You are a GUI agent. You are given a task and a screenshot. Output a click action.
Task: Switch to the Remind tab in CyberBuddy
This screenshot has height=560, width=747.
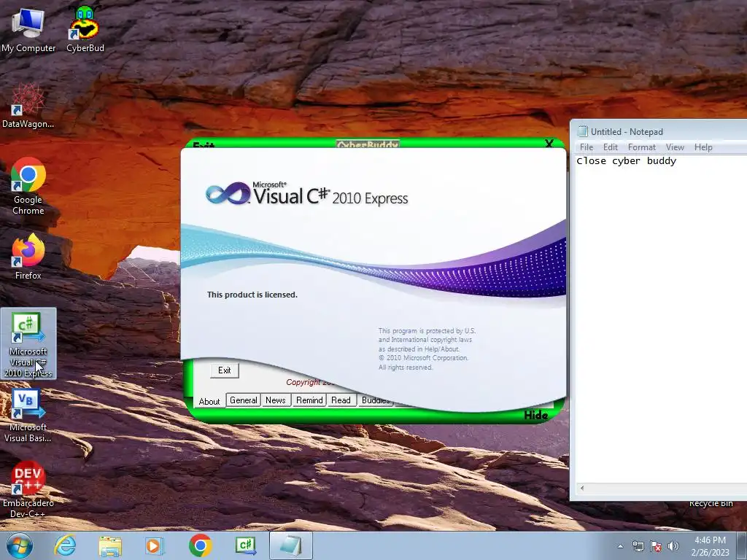point(309,400)
